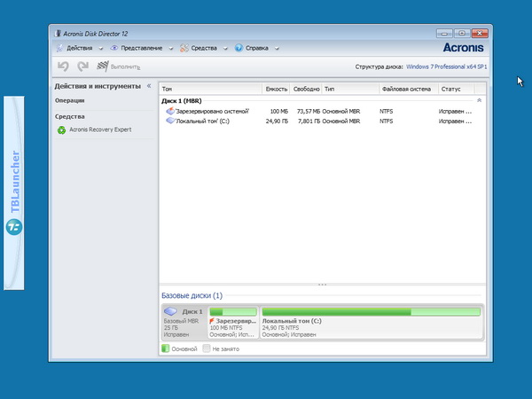Select the 'Локальный том (C:)' volume row
Screen dimensions: 532x399
click(203, 121)
